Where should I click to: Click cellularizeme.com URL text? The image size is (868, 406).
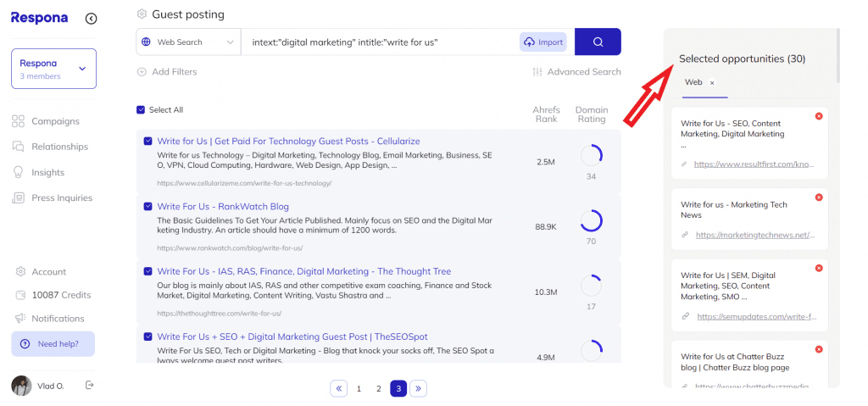tap(244, 183)
